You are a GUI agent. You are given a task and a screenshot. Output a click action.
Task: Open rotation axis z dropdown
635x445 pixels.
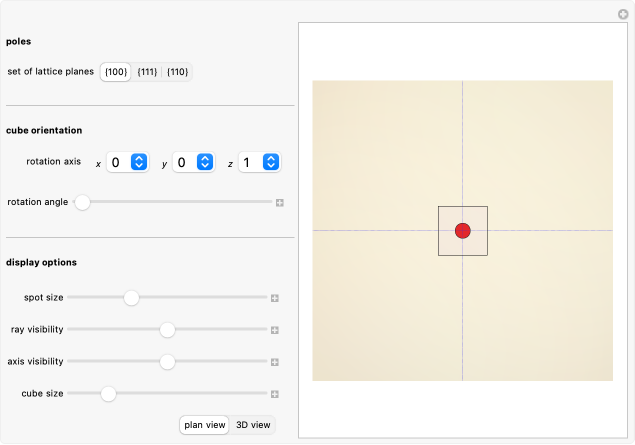pos(259,162)
